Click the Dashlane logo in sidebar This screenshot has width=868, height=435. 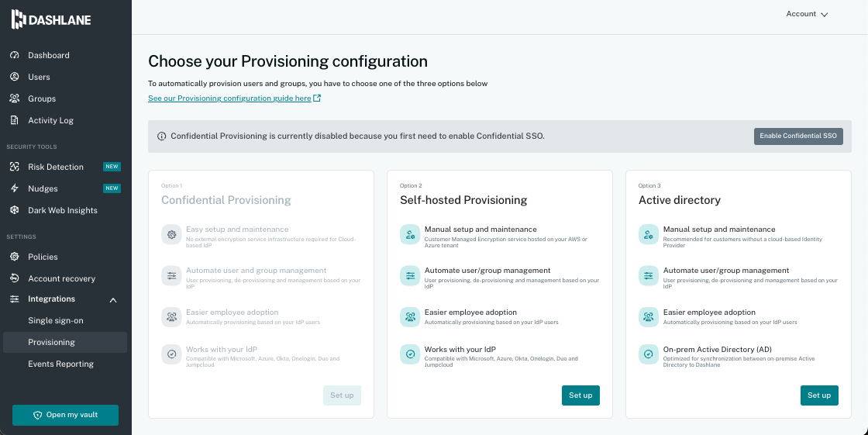[51, 20]
